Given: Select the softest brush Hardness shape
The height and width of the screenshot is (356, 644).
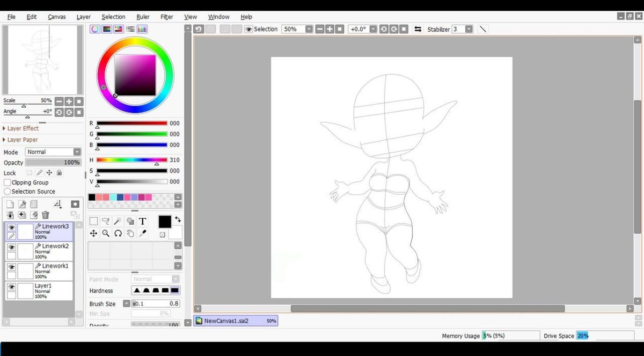Looking at the screenshot, I should pyautogui.click(x=136, y=291).
